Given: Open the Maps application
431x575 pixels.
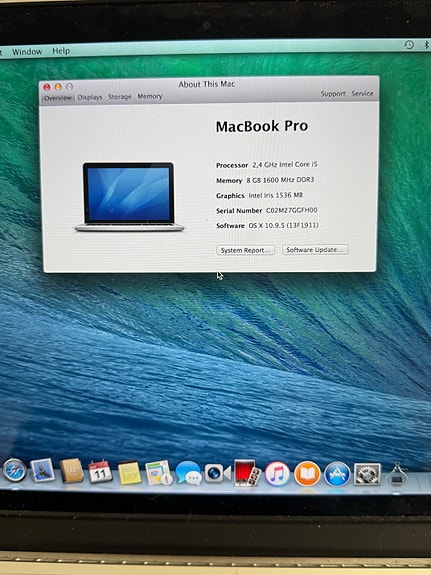Looking at the screenshot, I should (x=159, y=473).
